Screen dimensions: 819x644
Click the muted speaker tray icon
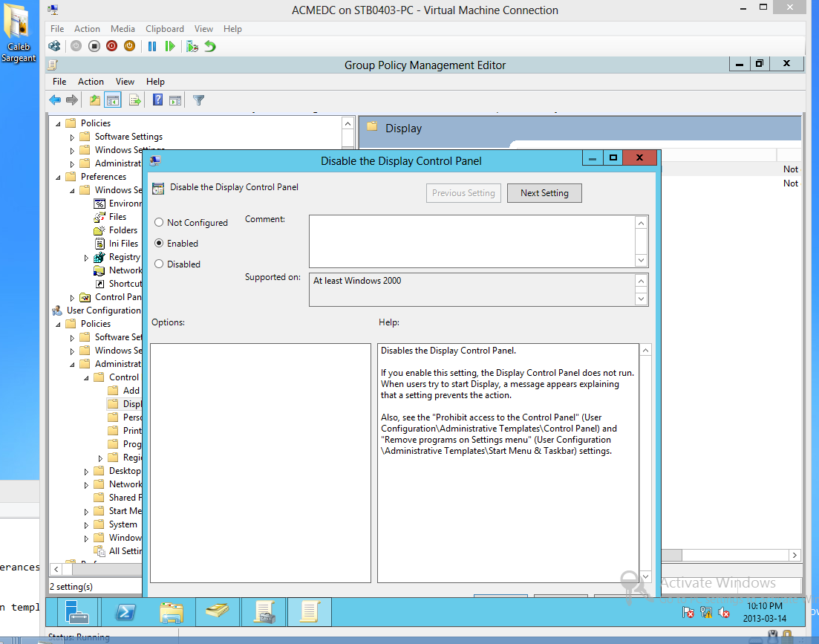pyautogui.click(x=724, y=612)
